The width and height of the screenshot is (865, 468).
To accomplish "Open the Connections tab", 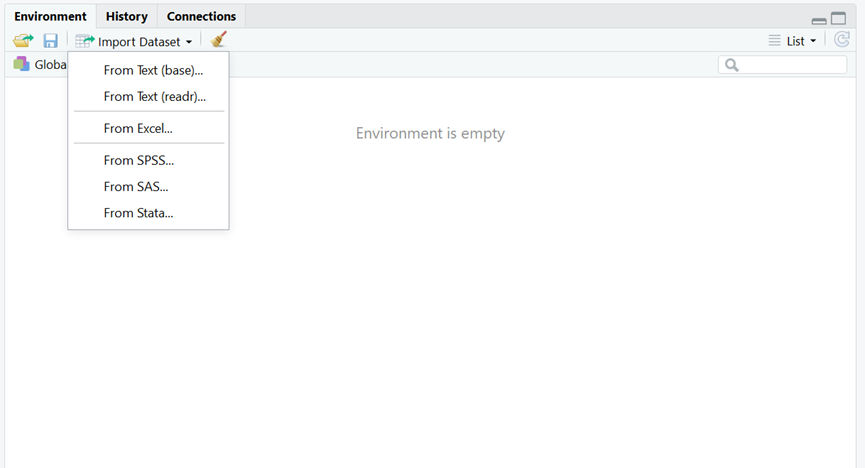I will pyautogui.click(x=201, y=17).
